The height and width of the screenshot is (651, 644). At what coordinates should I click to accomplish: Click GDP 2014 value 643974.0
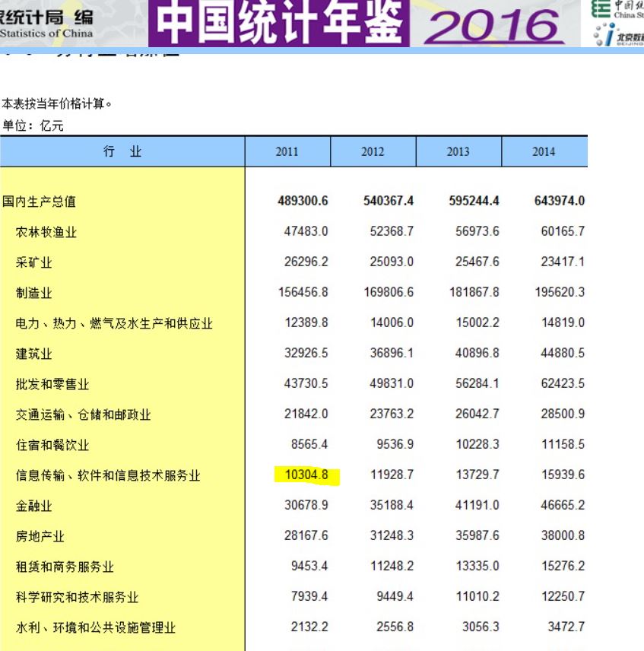click(x=560, y=201)
